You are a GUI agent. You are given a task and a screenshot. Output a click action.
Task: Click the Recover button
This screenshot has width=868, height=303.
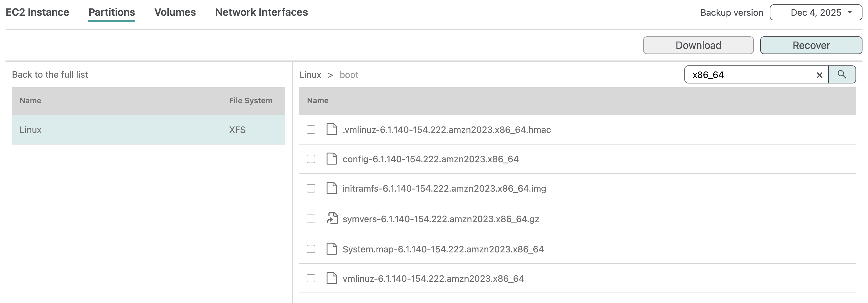pos(811,45)
